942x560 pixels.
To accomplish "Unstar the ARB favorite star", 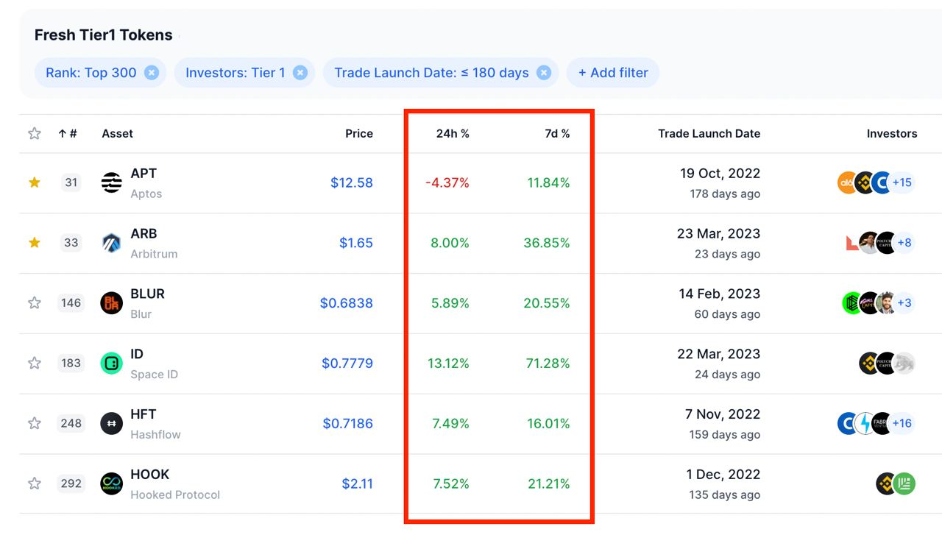I will pos(34,243).
